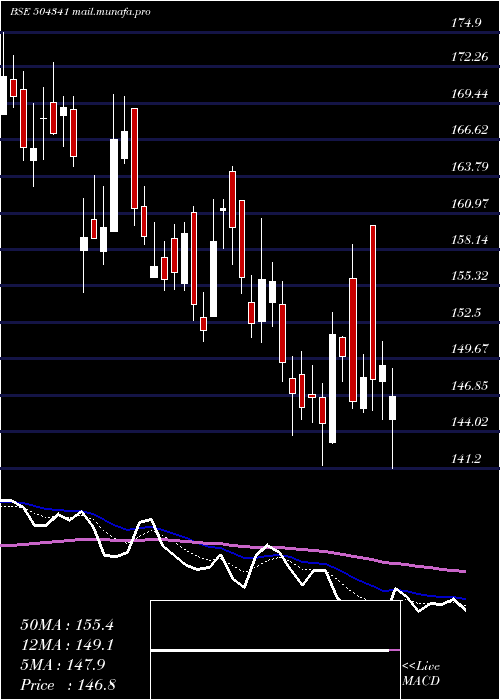Select the 144.02 price axis label
The width and height of the screenshot is (500, 700).
pos(469,422)
